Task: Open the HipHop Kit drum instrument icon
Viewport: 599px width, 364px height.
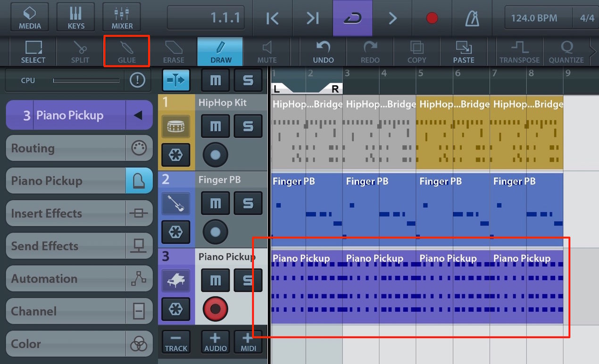Action: click(x=176, y=126)
